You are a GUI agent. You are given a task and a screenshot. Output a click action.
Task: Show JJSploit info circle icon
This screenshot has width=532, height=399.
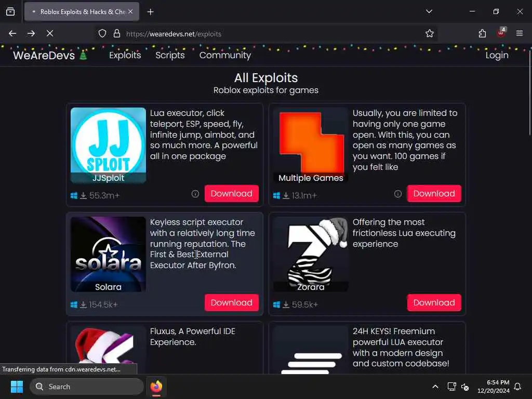point(195,194)
